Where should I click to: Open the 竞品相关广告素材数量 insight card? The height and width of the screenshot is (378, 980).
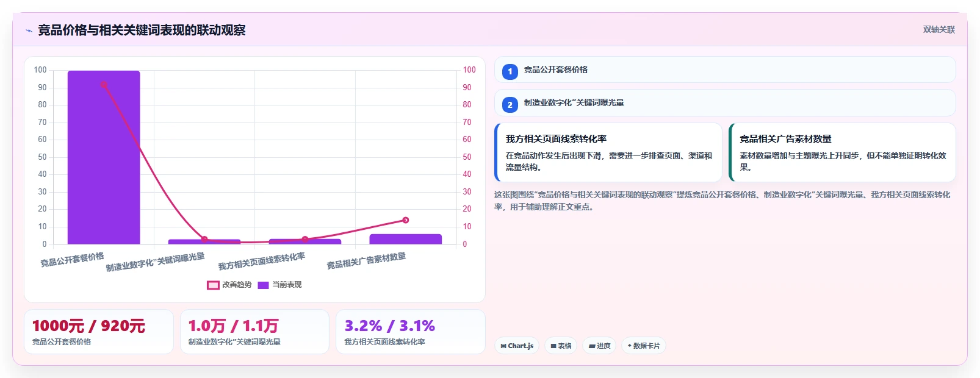pyautogui.click(x=842, y=152)
